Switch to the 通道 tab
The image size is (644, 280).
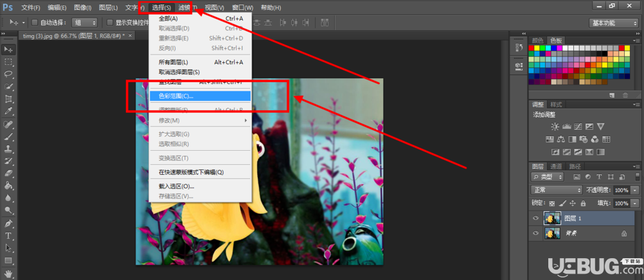pyautogui.click(x=556, y=166)
